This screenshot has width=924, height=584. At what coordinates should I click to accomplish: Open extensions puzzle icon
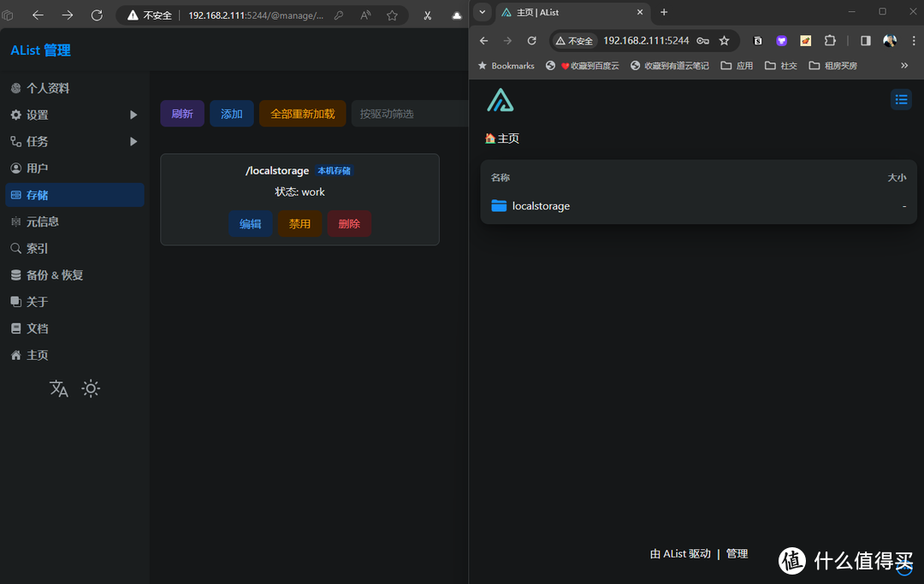[x=830, y=41]
